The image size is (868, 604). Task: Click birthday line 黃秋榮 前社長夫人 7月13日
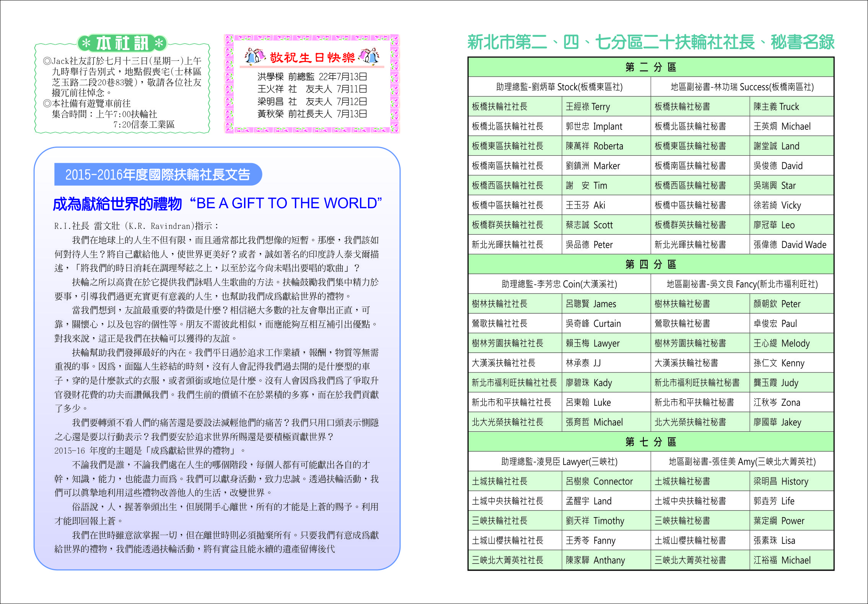tap(312, 114)
